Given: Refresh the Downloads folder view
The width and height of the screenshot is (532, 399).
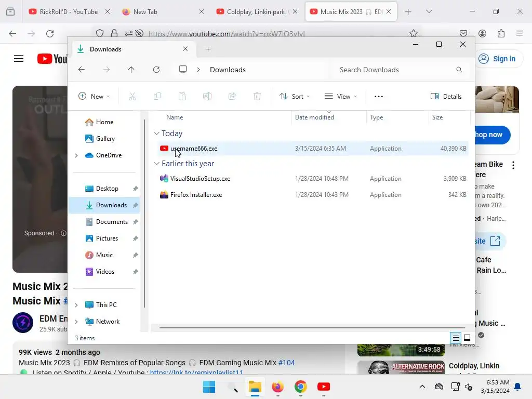Looking at the screenshot, I should tap(156, 70).
